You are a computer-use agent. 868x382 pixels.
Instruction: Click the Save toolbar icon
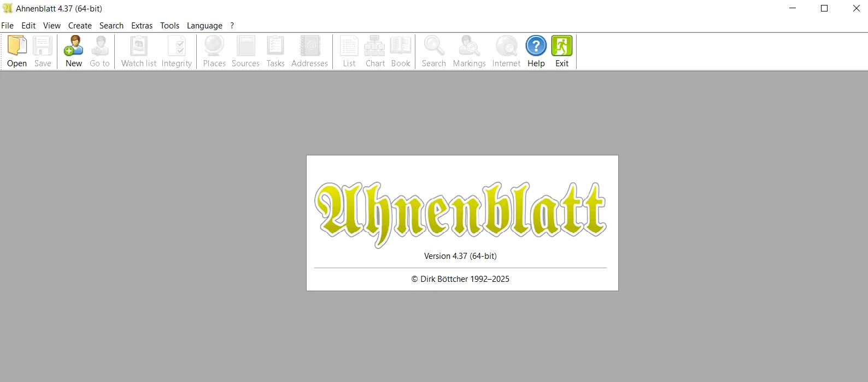pyautogui.click(x=43, y=51)
